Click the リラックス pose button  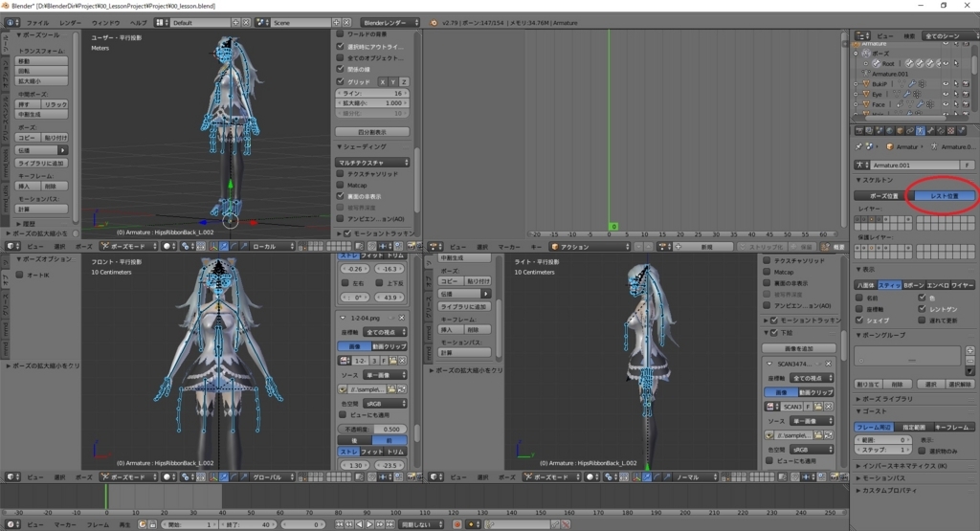55,104
